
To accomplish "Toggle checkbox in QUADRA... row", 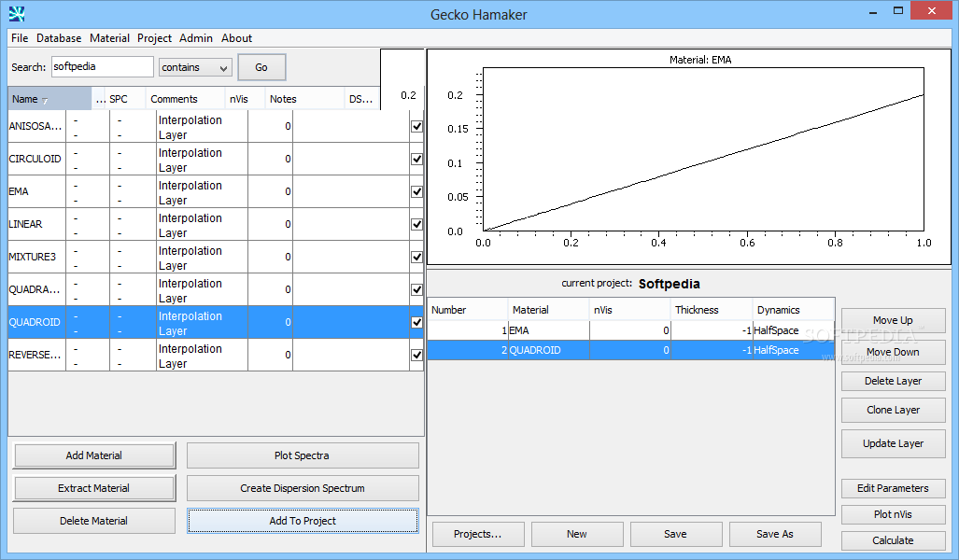I will [x=416, y=289].
